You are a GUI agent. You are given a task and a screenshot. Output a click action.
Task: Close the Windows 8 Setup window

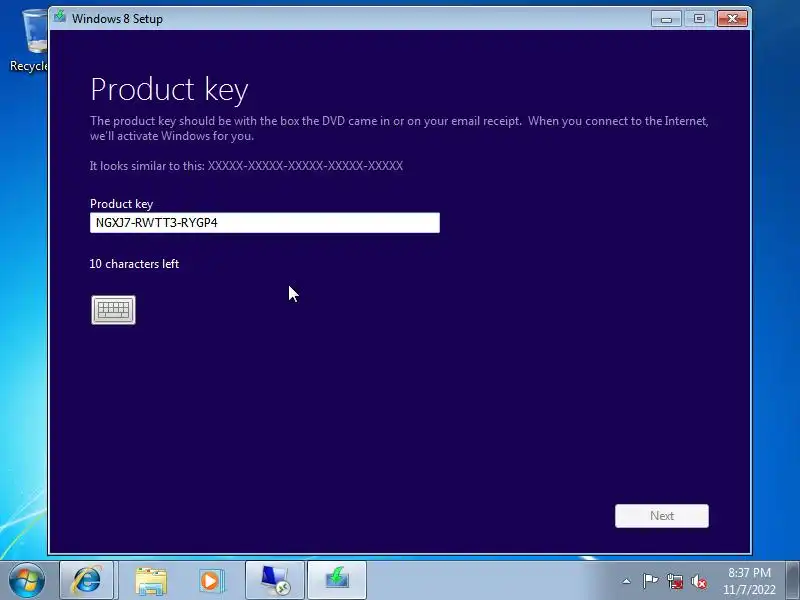pos(732,19)
